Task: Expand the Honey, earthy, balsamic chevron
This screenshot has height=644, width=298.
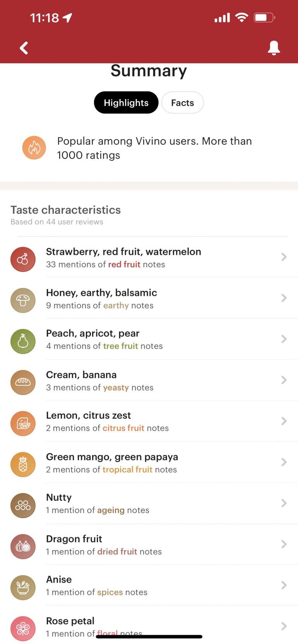Action: [284, 298]
